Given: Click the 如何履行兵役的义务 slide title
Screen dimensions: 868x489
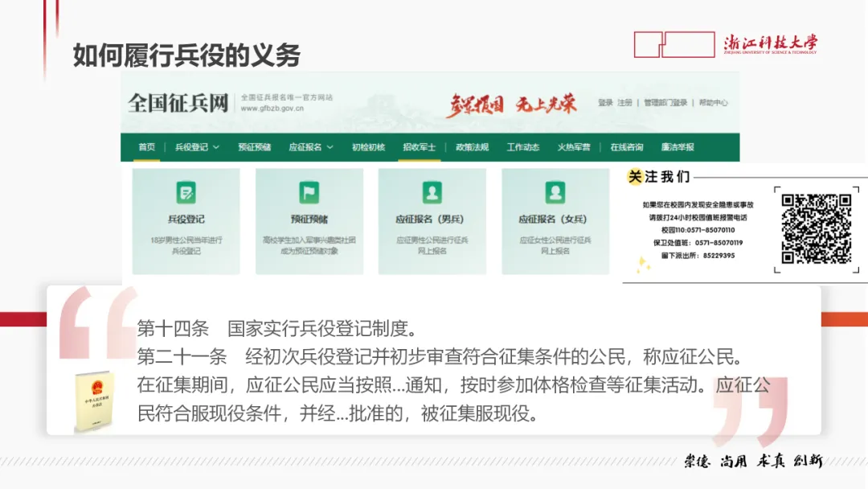Looking at the screenshot, I should [x=186, y=55].
